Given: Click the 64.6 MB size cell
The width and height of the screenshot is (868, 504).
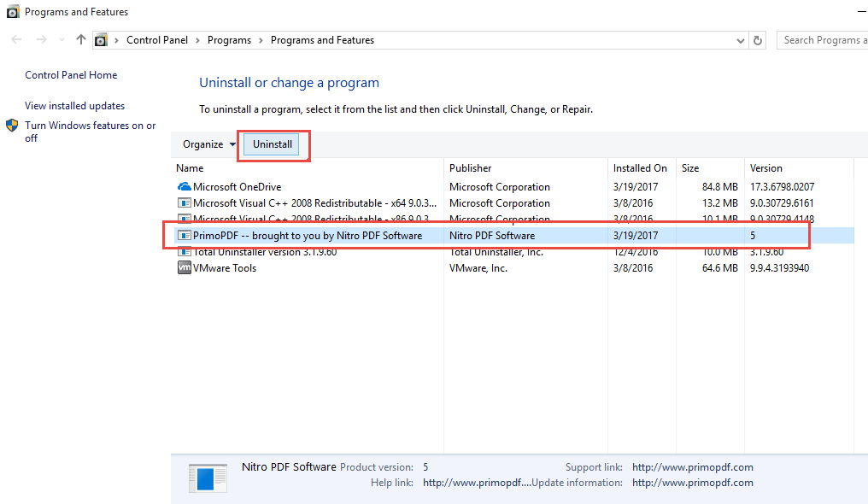Looking at the screenshot, I should (x=719, y=268).
